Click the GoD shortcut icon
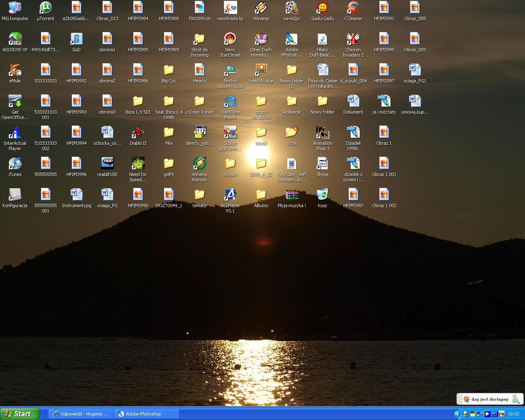Image resolution: width=525 pixels, height=420 pixels. tap(76, 42)
